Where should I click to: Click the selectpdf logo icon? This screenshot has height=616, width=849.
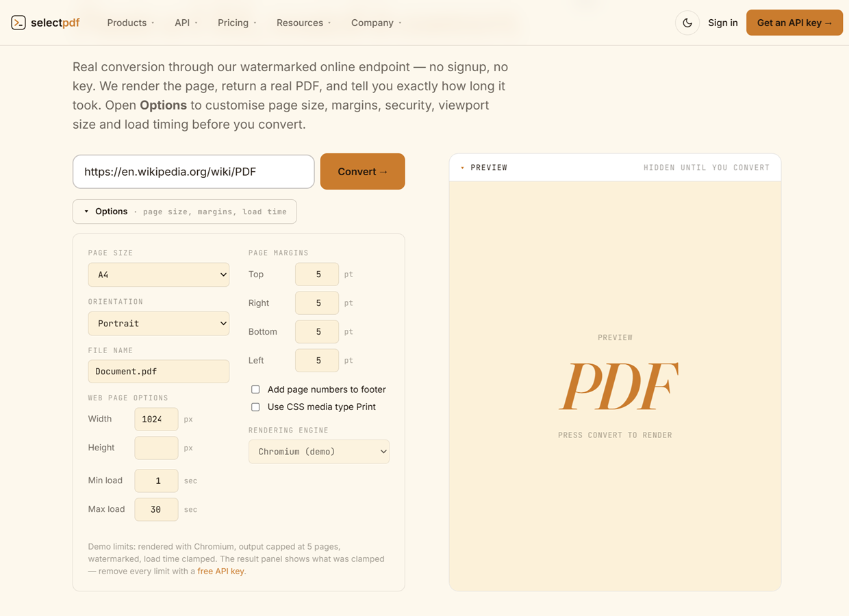(18, 23)
